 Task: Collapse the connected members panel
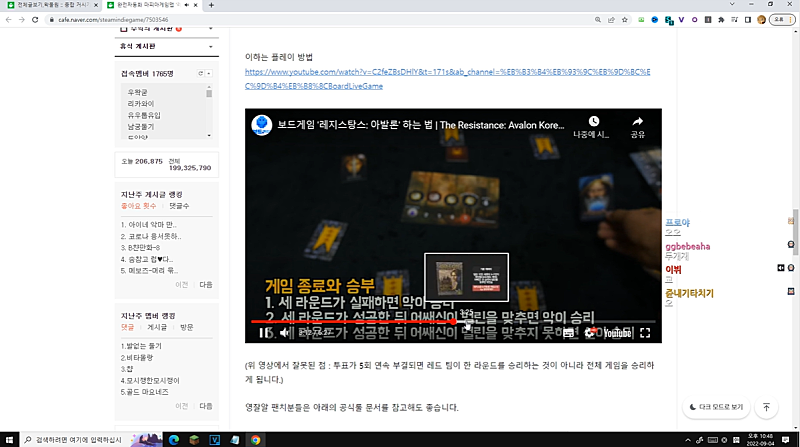coord(209,73)
